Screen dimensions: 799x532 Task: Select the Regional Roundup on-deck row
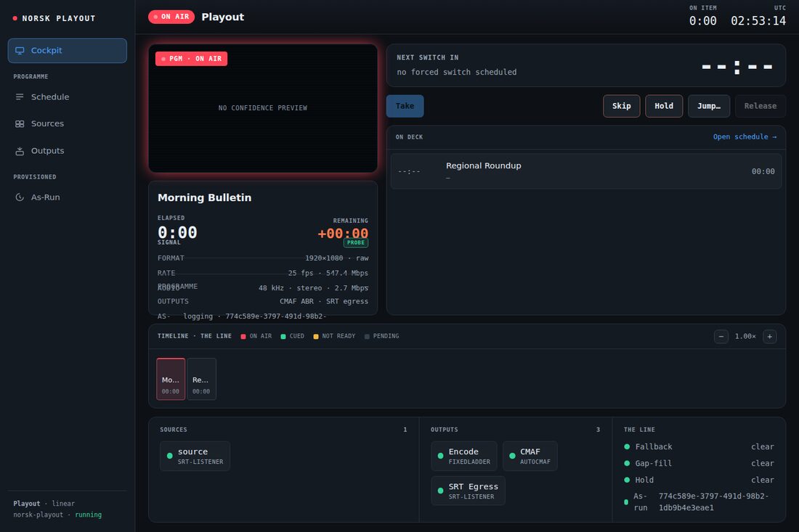586,171
